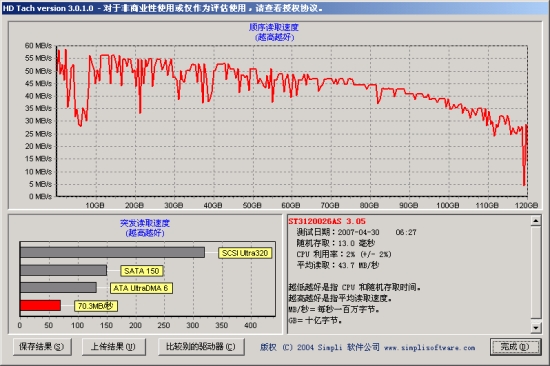Click the 平均读取 43.7 MB/秒 line
550x366 pixels.
click(337, 265)
